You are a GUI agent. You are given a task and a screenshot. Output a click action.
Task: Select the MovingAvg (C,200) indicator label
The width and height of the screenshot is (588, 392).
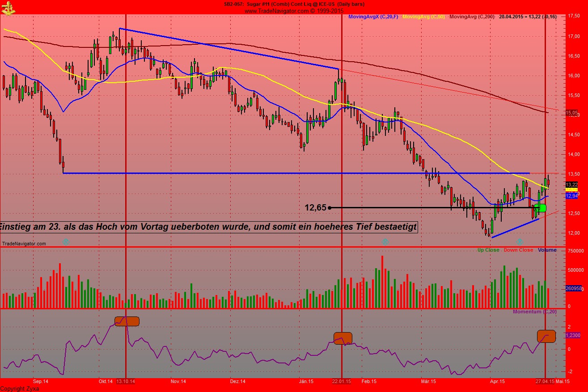click(x=472, y=17)
